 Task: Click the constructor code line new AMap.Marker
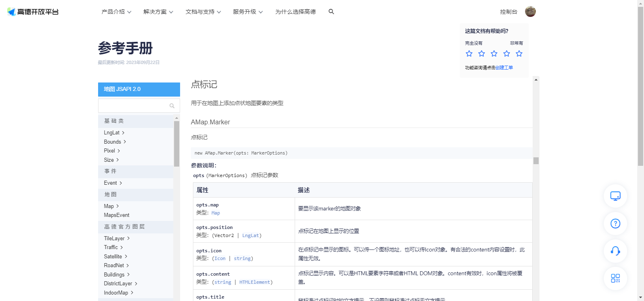tap(241, 153)
